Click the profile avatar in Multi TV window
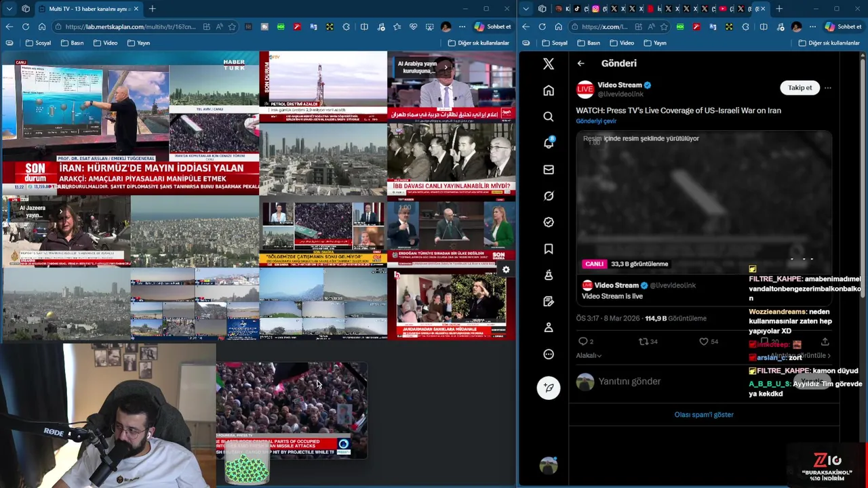Screen dimensions: 868x488 446,26
